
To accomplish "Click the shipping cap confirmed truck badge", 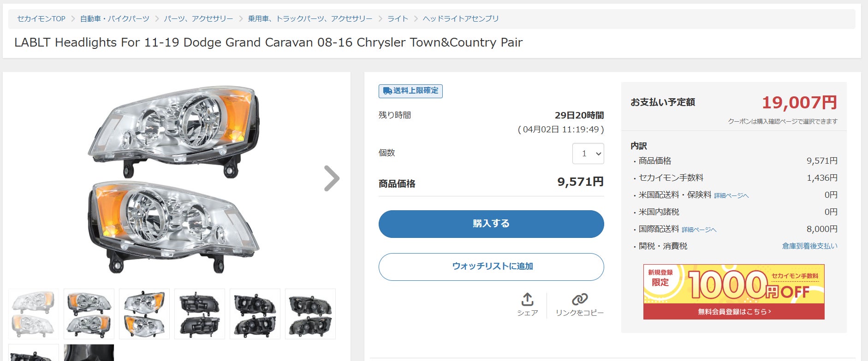I will (x=410, y=91).
